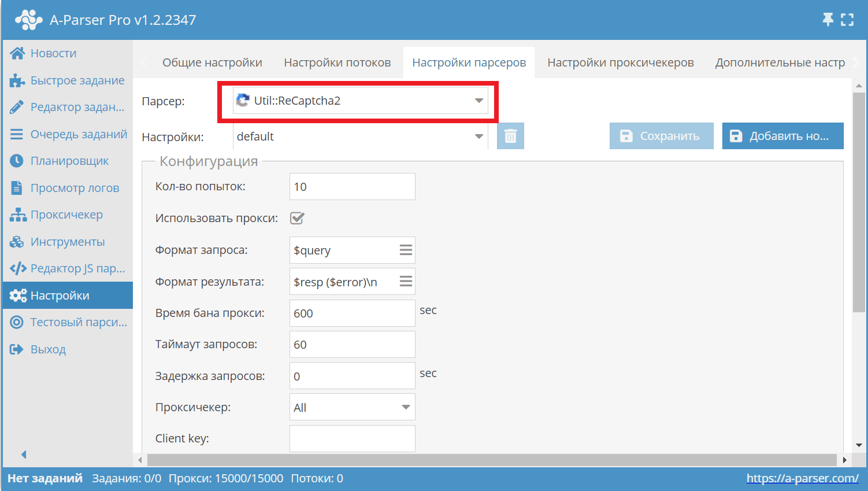Open Новости in the sidebar
This screenshot has height=491, width=868.
click(68, 53)
